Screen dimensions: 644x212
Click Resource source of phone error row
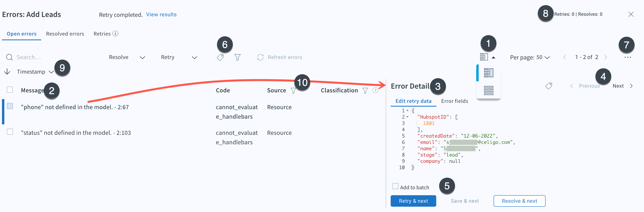tap(279, 107)
